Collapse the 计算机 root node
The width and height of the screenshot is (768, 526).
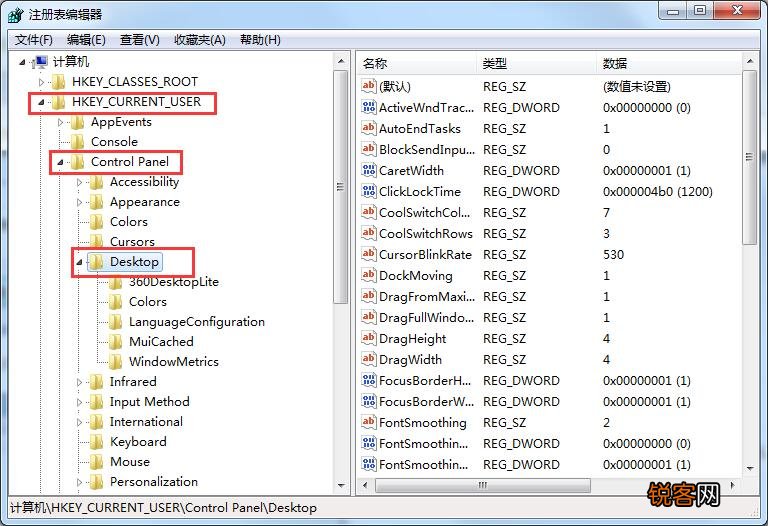tap(23, 62)
